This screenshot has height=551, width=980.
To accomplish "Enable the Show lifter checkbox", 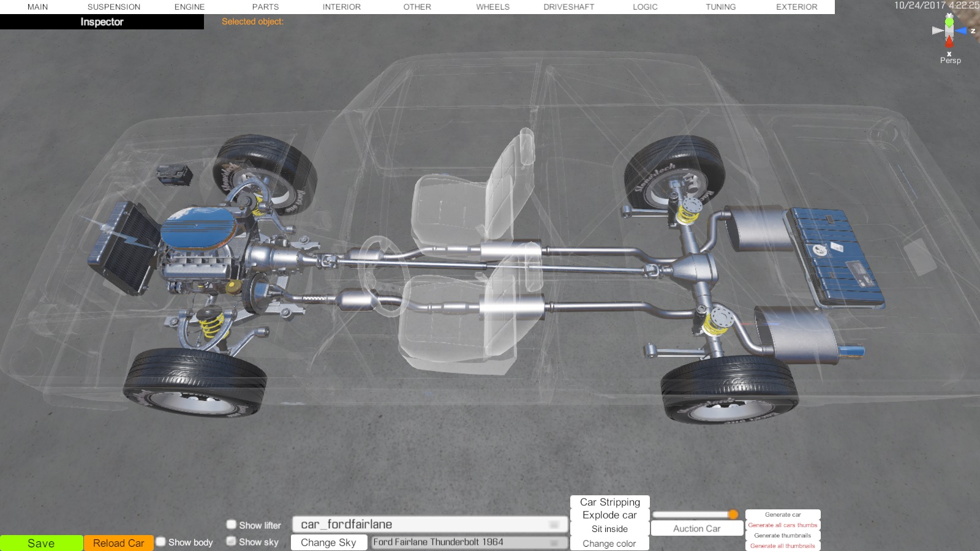I will (232, 525).
